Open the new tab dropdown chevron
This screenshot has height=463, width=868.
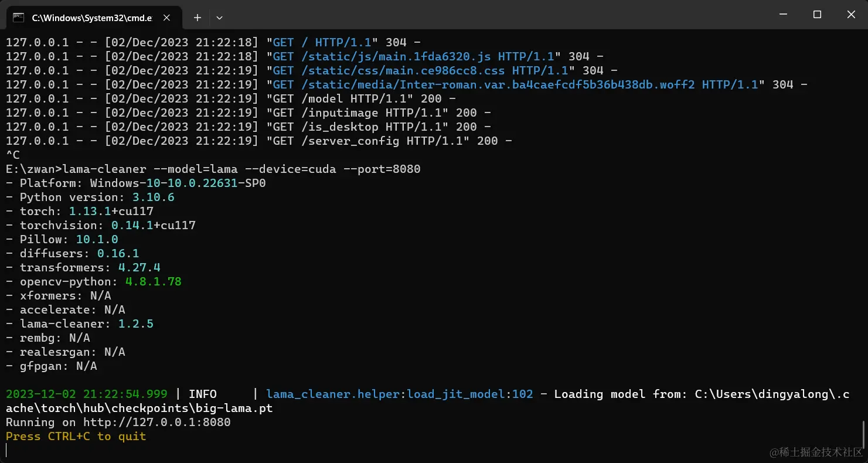[219, 18]
